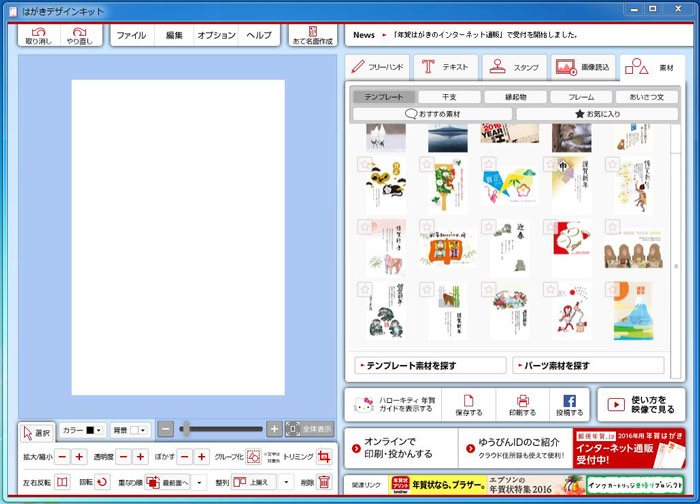Screen dimensions: 700x504
Task: Select the 縁起物 category tab
Action: pyautogui.click(x=516, y=97)
